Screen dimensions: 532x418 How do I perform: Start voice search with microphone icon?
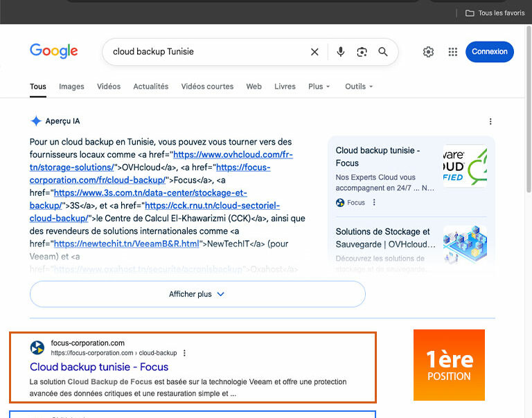(x=340, y=52)
